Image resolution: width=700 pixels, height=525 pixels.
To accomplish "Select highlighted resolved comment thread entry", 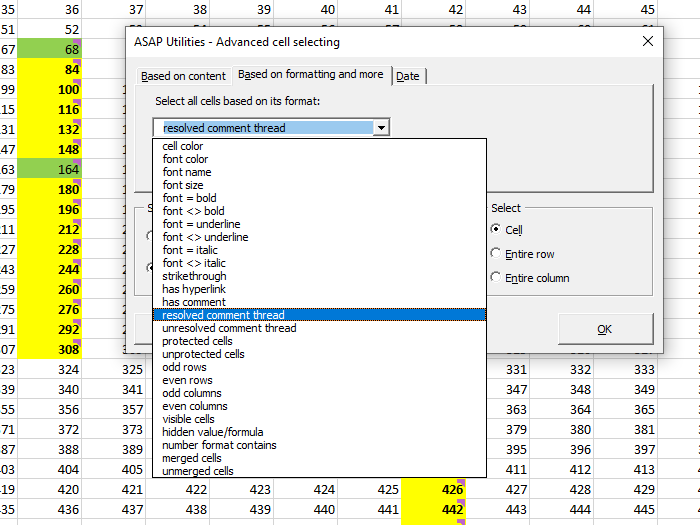I will tap(319, 315).
